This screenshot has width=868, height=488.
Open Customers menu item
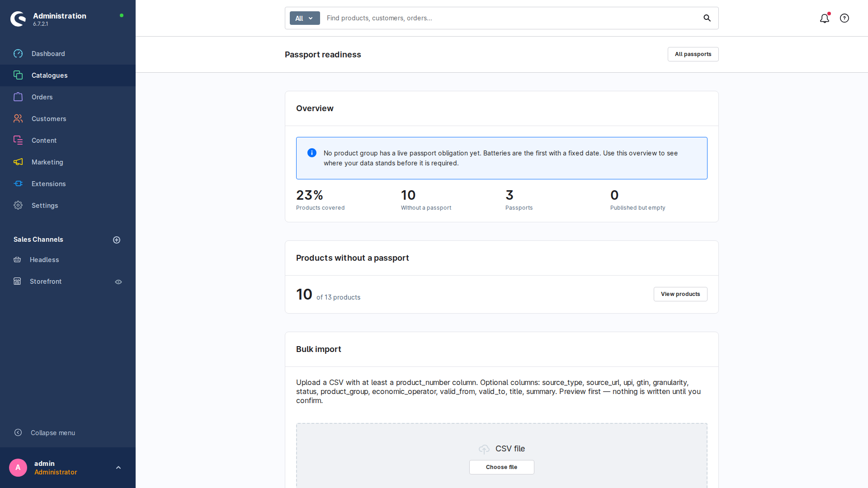[x=68, y=119]
